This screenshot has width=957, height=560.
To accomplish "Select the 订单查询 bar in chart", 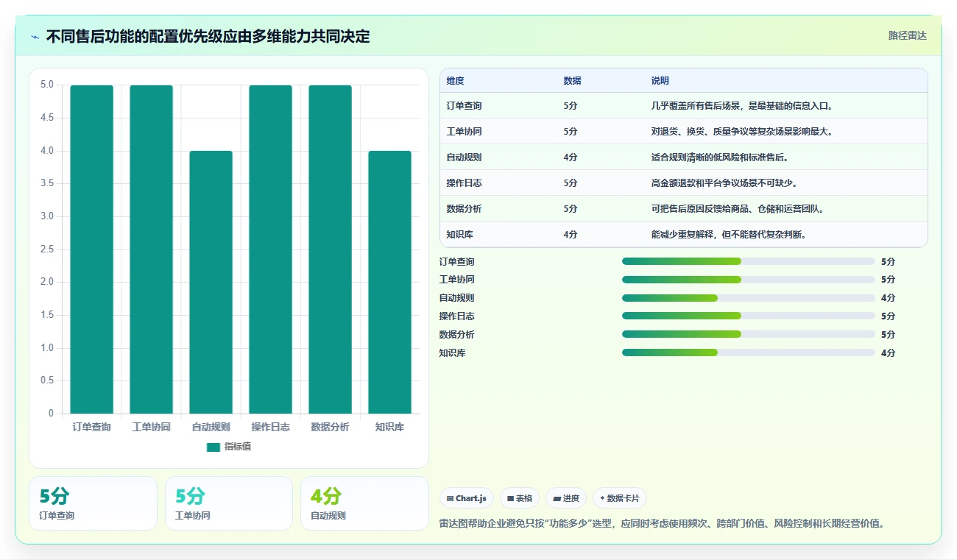I will (92, 249).
